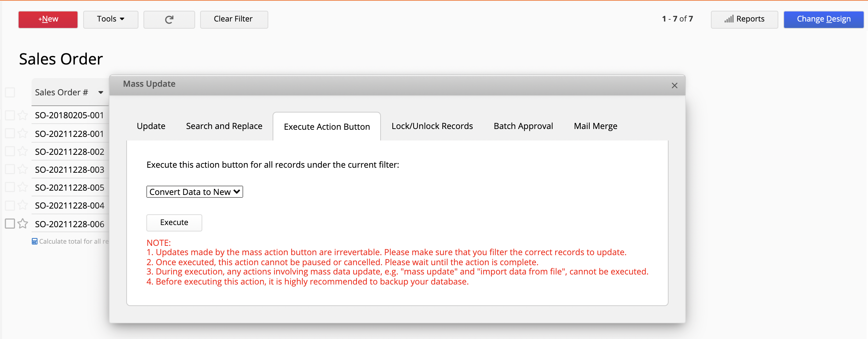Switch to Search and Replace tab

(224, 126)
